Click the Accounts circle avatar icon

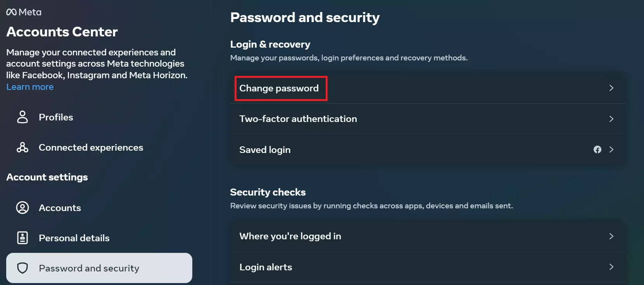pyautogui.click(x=22, y=208)
